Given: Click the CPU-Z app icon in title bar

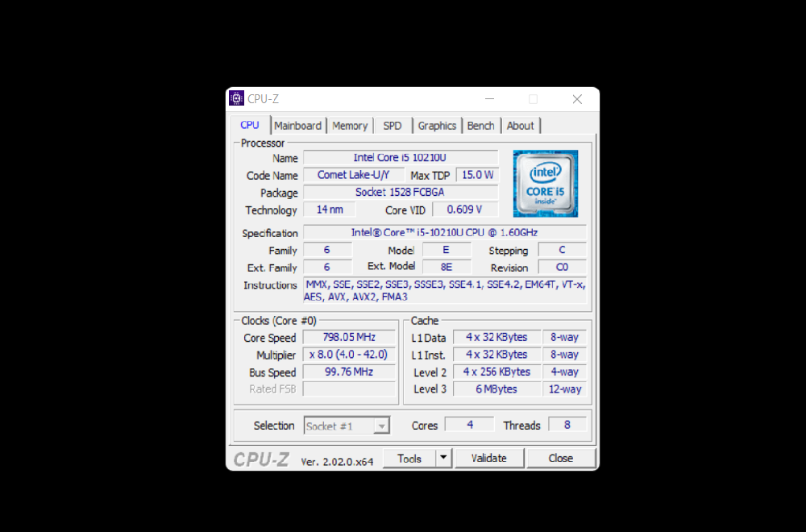Looking at the screenshot, I should click(x=236, y=98).
